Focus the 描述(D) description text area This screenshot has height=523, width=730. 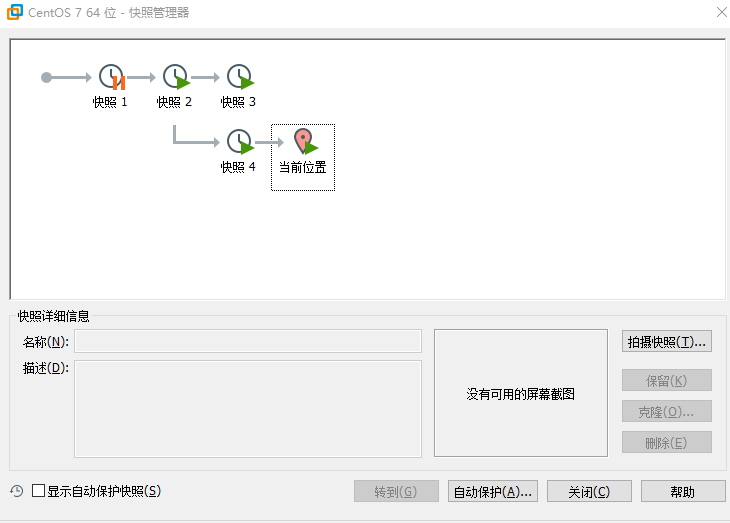pos(248,408)
